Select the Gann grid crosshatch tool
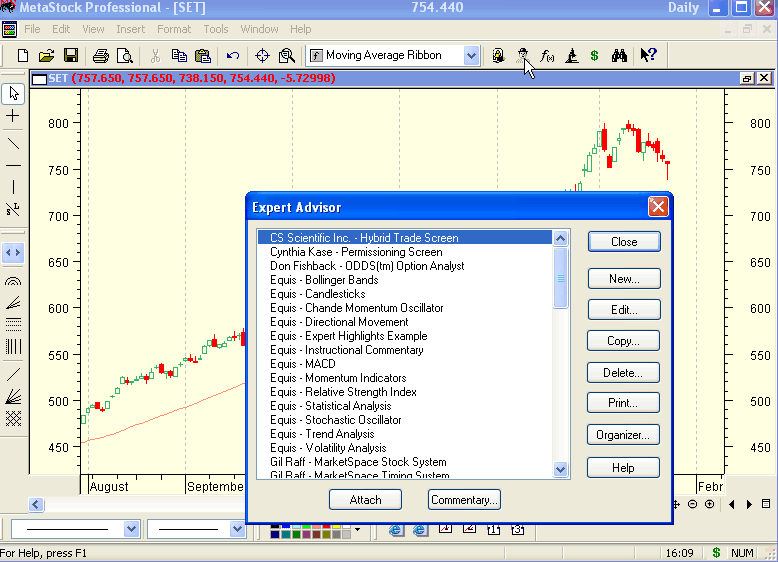 click(13, 419)
